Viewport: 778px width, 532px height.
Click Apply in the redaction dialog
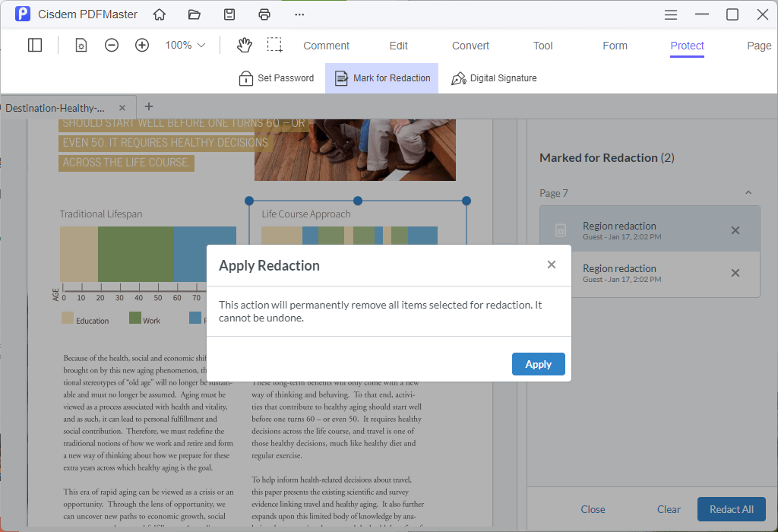(x=539, y=364)
